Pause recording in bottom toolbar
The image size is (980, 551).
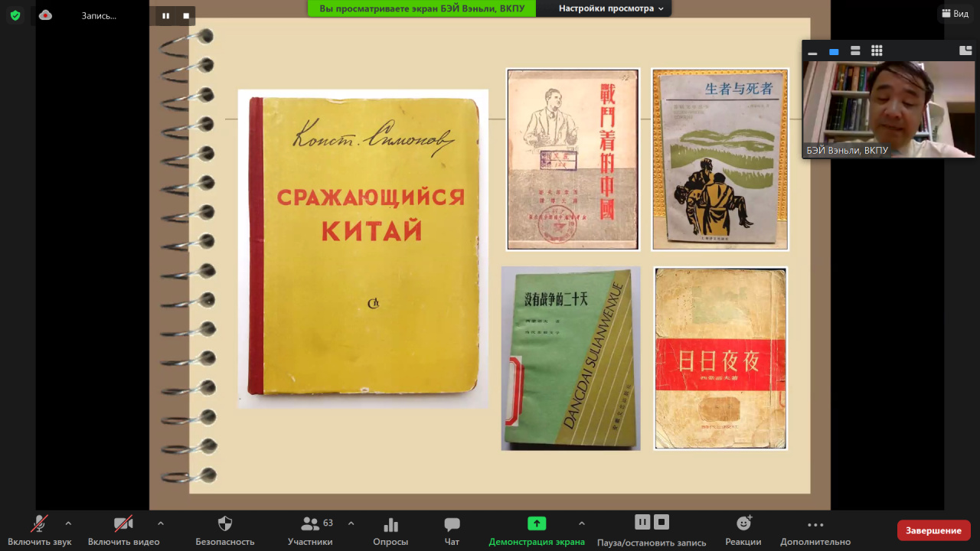pos(642,522)
